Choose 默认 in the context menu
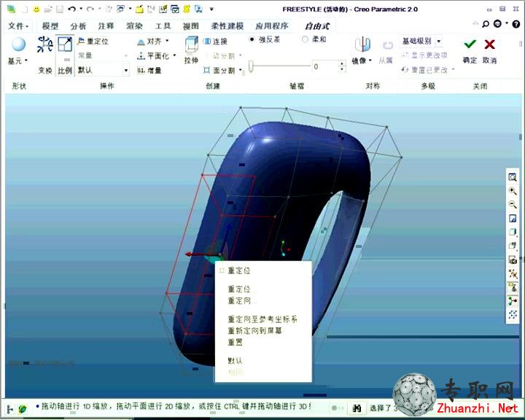Viewport: 525px width, 420px height. pyautogui.click(x=235, y=361)
